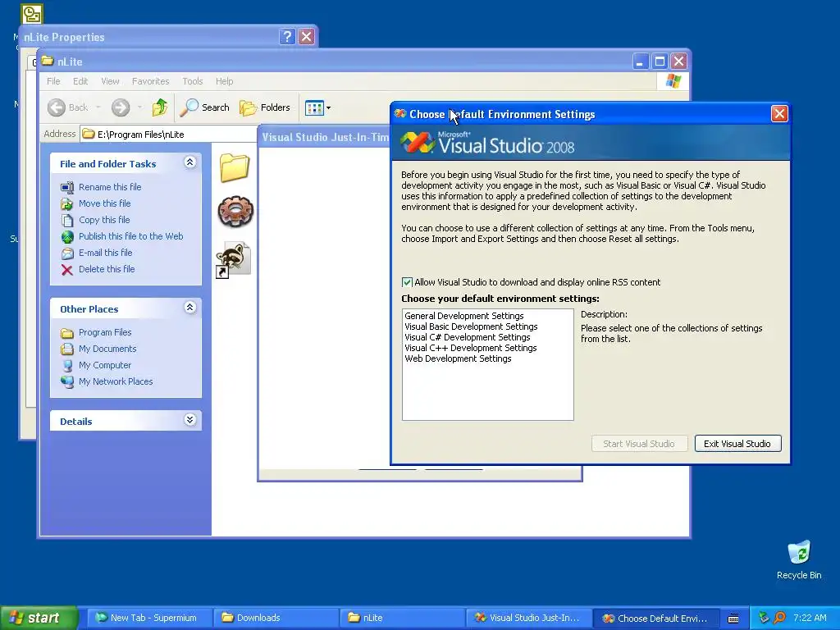
Task: Click the magnifier tray icon near clock
Action: tap(780, 618)
